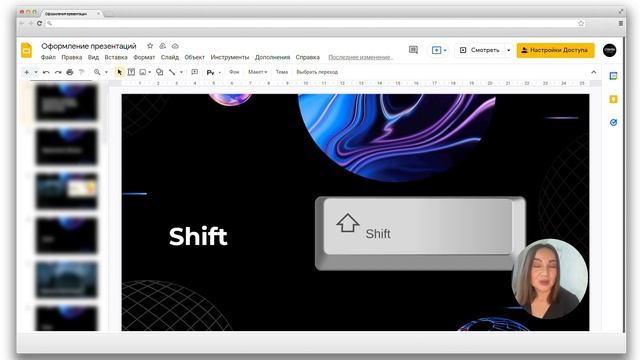Expand new slide layout dropdown arrow
Viewport: 640px width, 360px height.
coord(36,72)
